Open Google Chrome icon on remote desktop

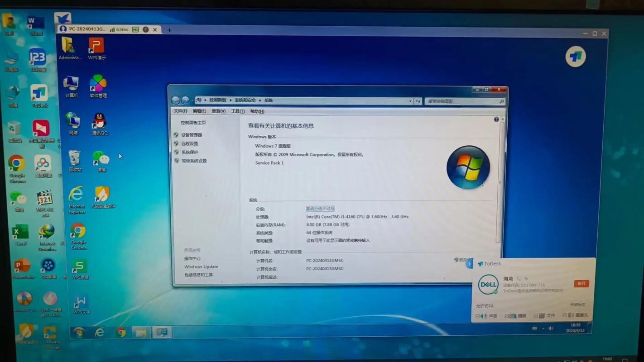tap(78, 236)
